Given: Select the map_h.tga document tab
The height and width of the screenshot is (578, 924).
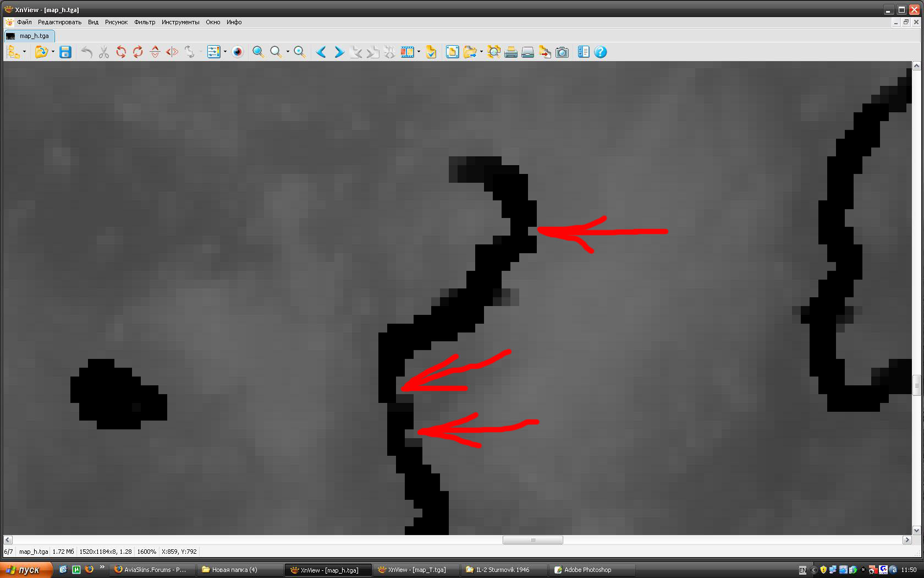Looking at the screenshot, I should pyautogui.click(x=30, y=36).
